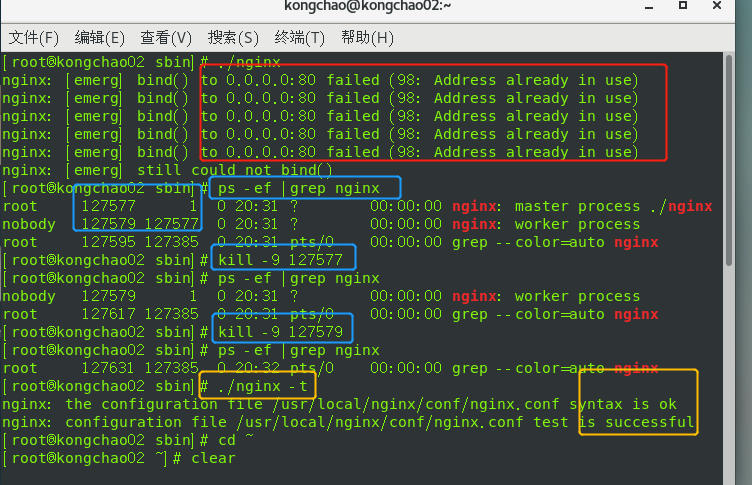The width and height of the screenshot is (752, 485).
Task: Click 'kill -9 127579' command text
Action: [x=281, y=332]
